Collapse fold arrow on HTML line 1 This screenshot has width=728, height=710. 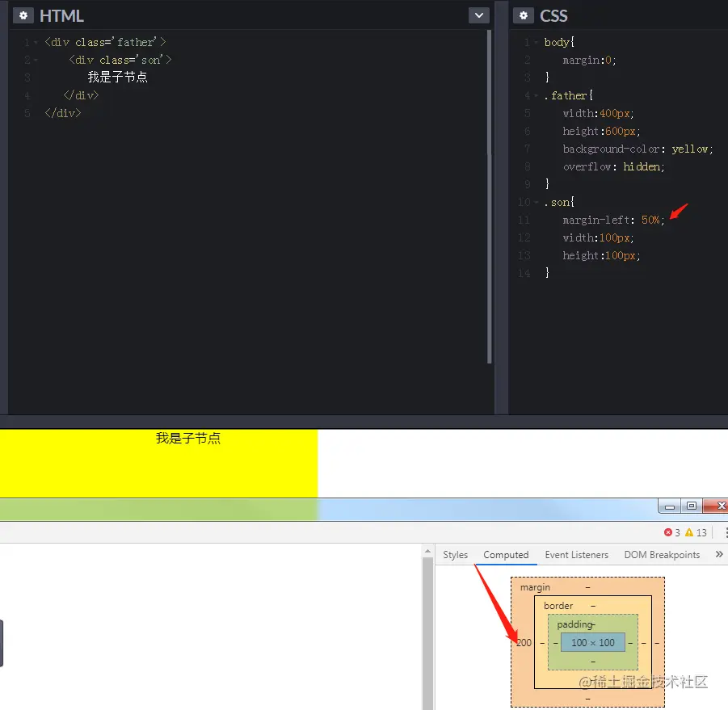point(36,43)
